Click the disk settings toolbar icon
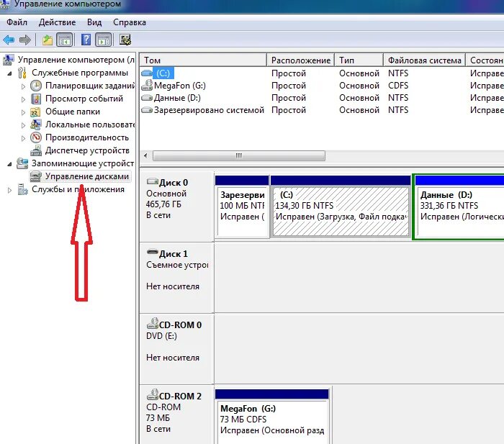504x444 pixels. (x=125, y=40)
